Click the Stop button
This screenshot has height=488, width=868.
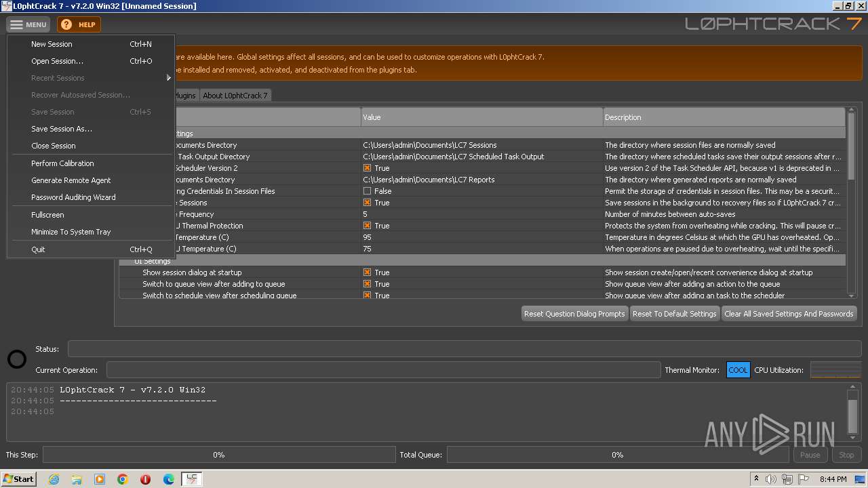tap(846, 455)
